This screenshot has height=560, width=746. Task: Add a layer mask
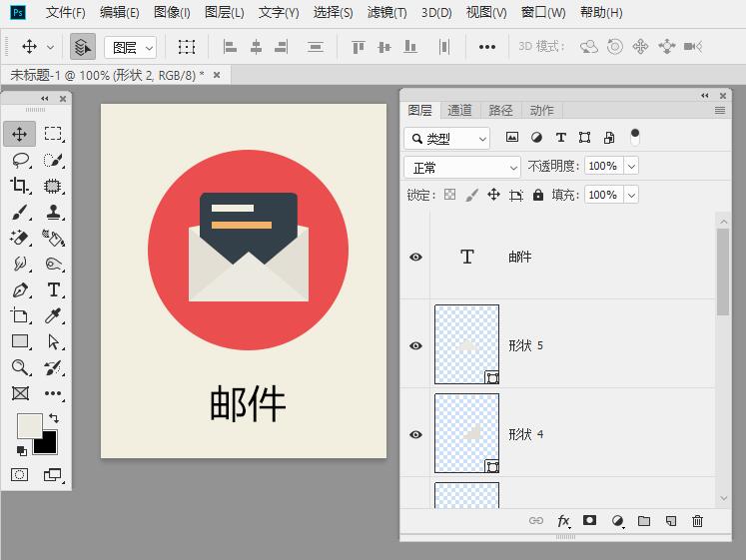(590, 521)
